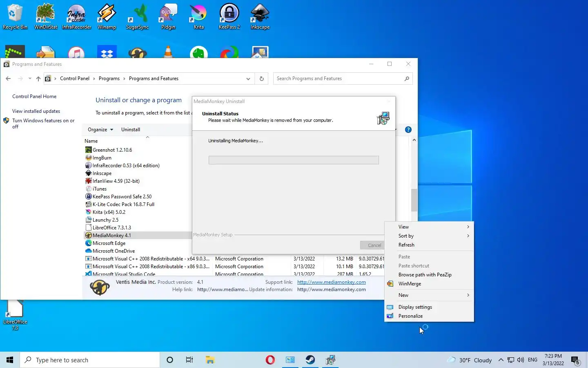588x368 pixels.
Task: Expand the Control Panel breadcrumb arrow
Action: (x=94, y=79)
